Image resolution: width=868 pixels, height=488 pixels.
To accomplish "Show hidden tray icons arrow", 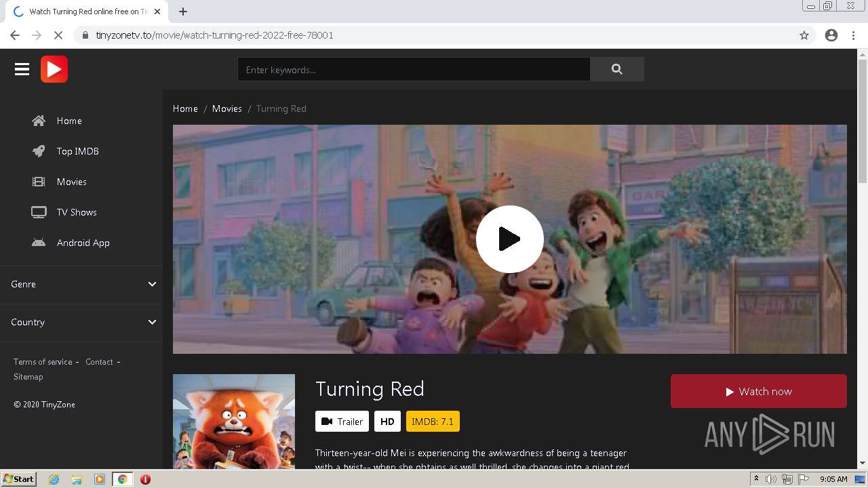I will [756, 479].
